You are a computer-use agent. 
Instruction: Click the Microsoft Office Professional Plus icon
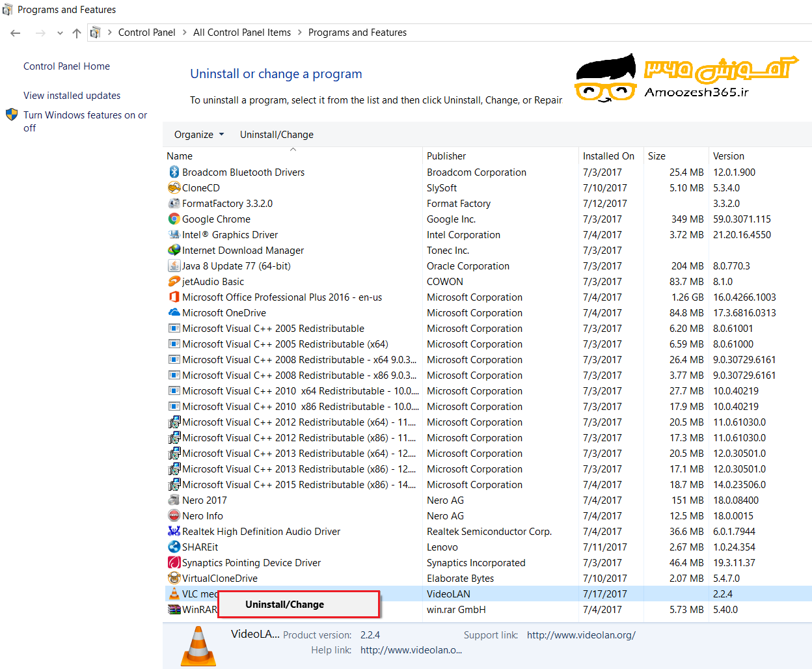pyautogui.click(x=174, y=297)
